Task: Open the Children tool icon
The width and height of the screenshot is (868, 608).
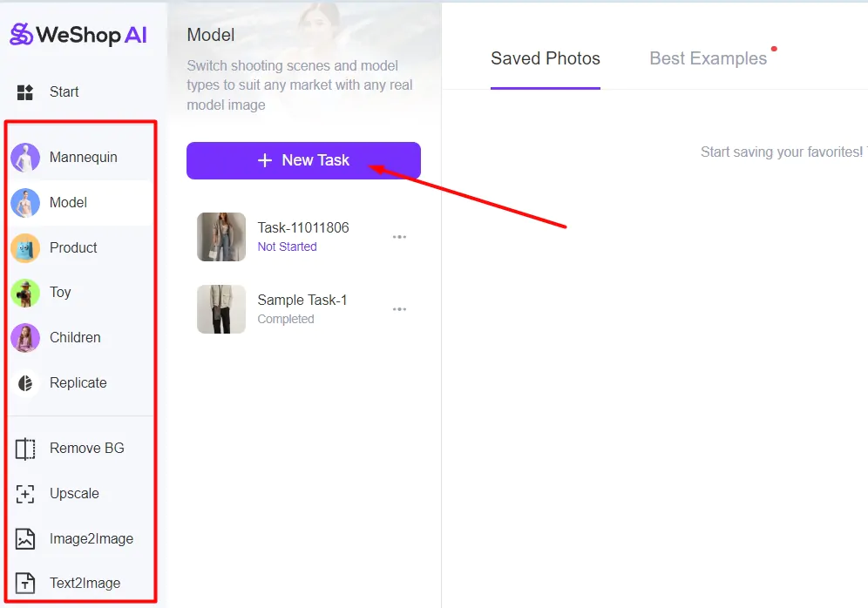Action: (x=25, y=338)
